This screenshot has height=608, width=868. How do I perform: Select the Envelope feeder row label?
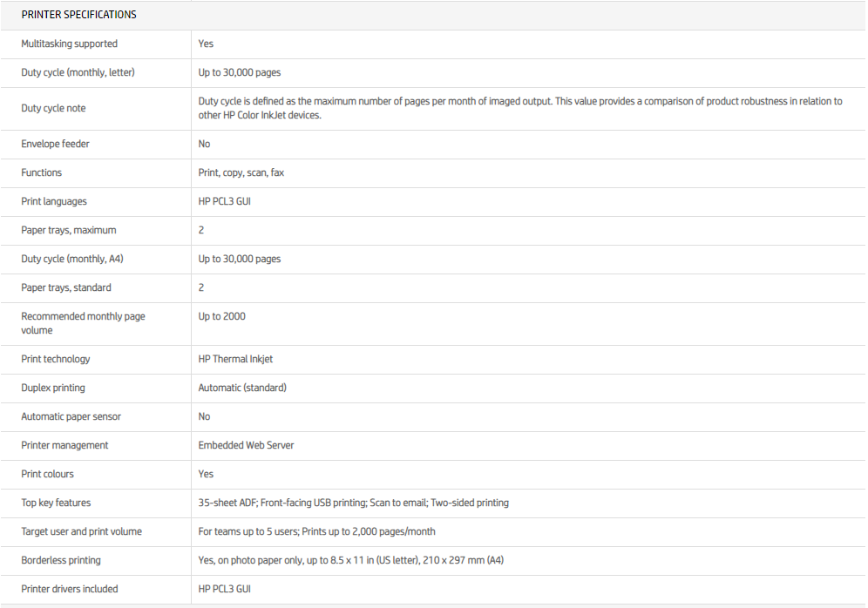[x=55, y=144]
